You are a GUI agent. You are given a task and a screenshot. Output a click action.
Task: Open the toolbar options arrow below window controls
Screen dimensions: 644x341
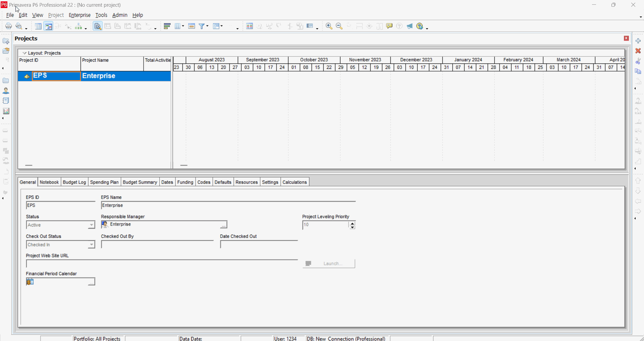(641, 17)
